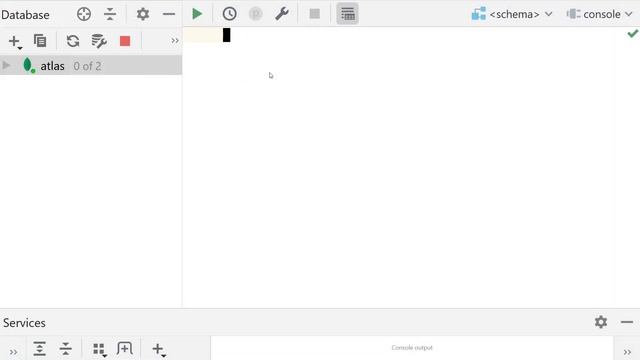This screenshot has height=360, width=640.
Task: Add service with plus dropdown in Services
Action: click(x=159, y=350)
